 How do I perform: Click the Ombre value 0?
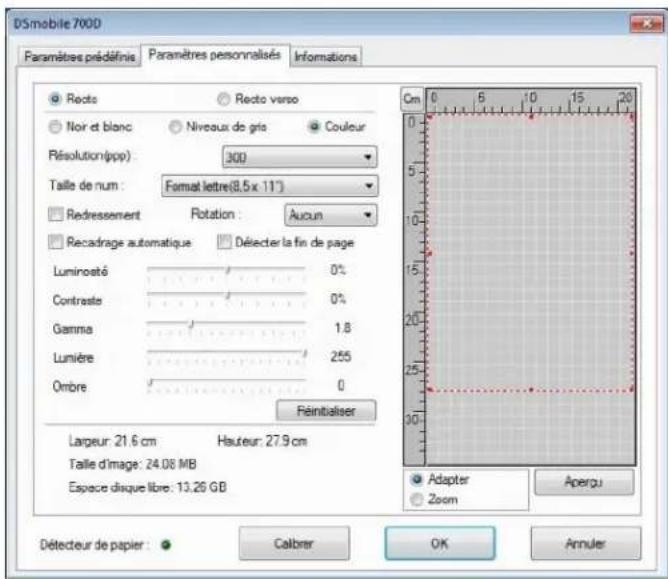[341, 386]
